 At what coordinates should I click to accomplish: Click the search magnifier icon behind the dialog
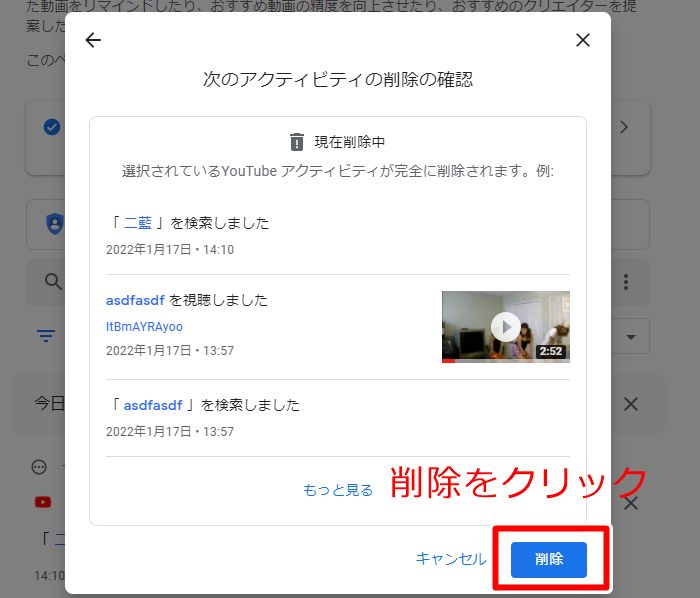(x=53, y=282)
